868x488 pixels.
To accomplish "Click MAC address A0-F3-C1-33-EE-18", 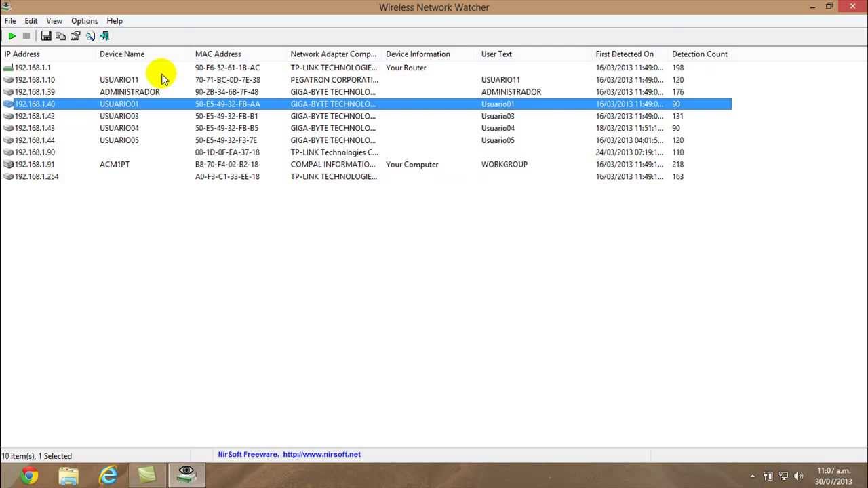I will click(227, 176).
